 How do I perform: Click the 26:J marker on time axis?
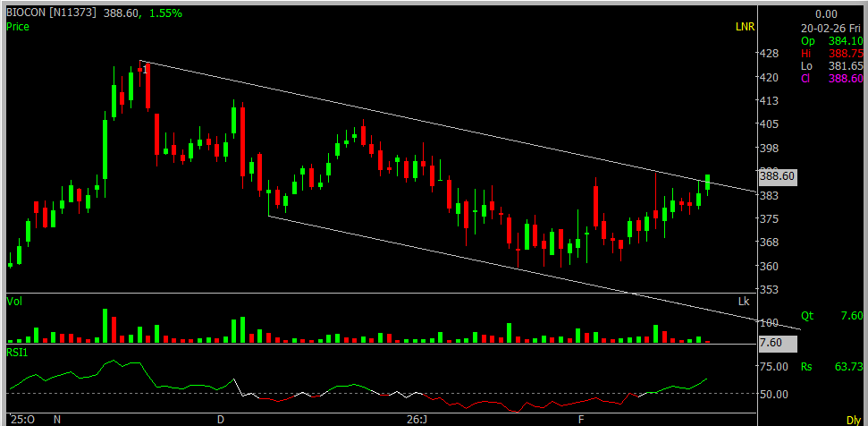pyautogui.click(x=417, y=420)
